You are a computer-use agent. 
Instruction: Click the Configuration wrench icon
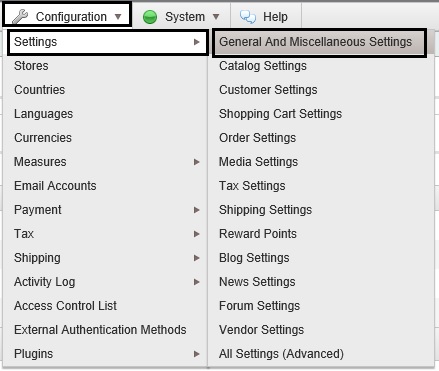[20, 17]
